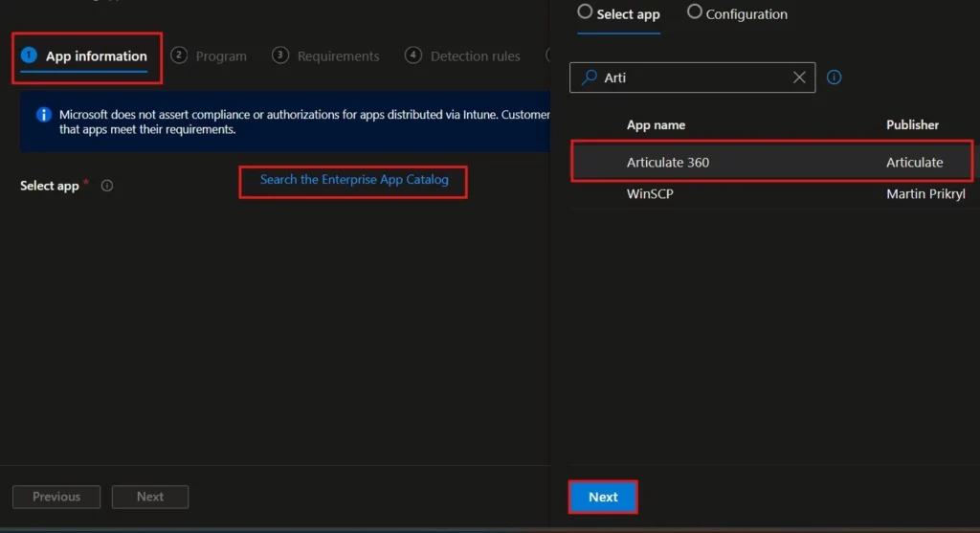Select the WinSCP app row
The height and width of the screenshot is (533, 980).
click(774, 193)
